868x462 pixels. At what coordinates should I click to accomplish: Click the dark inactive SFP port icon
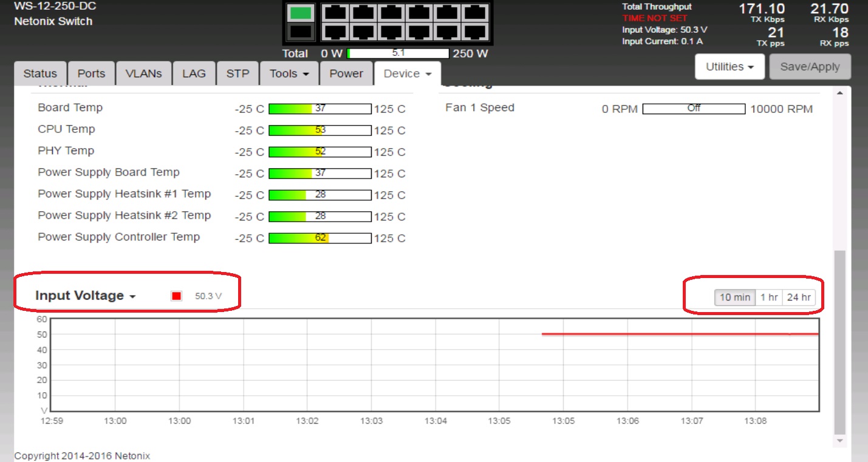point(301,32)
